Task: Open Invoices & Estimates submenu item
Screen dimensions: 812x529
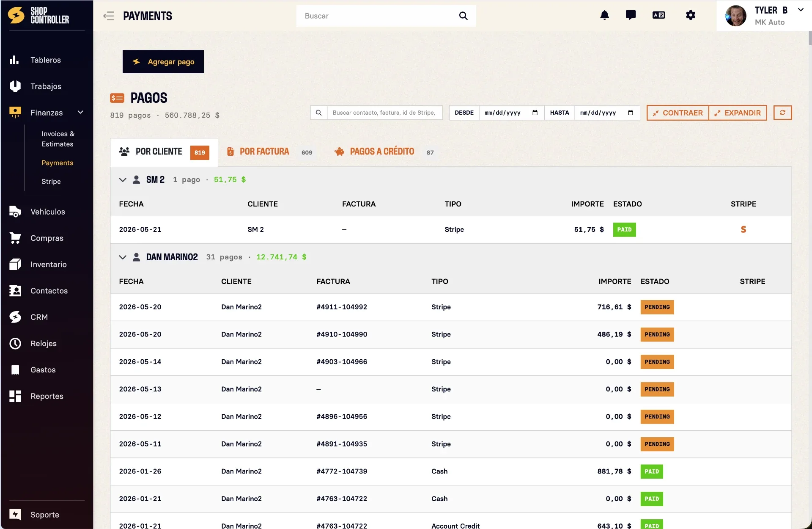Action: pos(58,139)
